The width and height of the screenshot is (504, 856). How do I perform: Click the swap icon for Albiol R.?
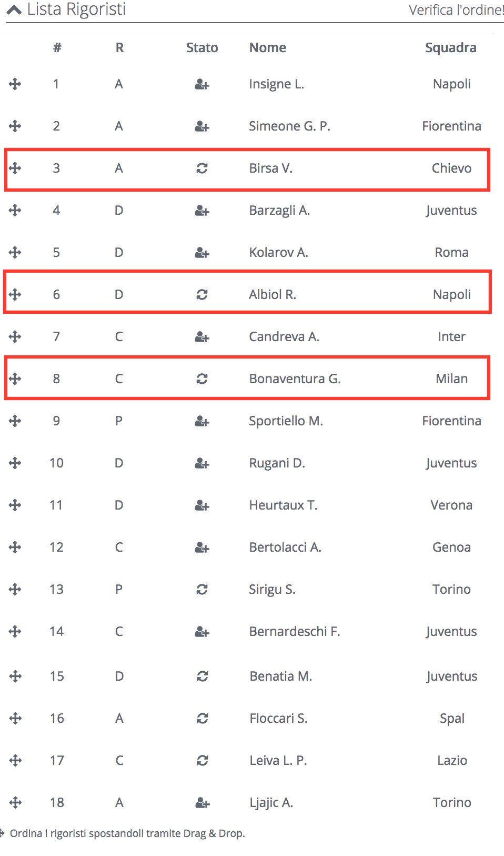[x=202, y=295]
